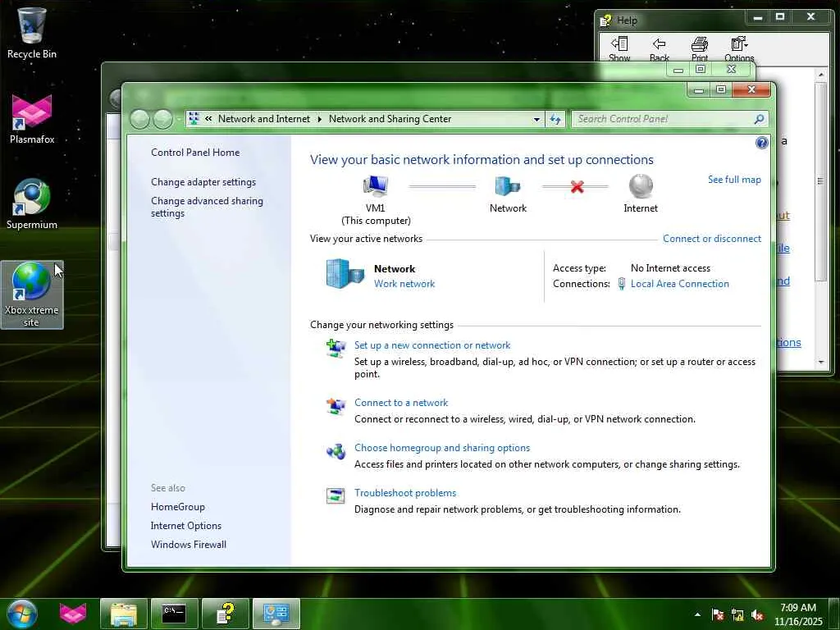
Task: Open the Plasmafox taskbar icon
Action: pos(72,614)
